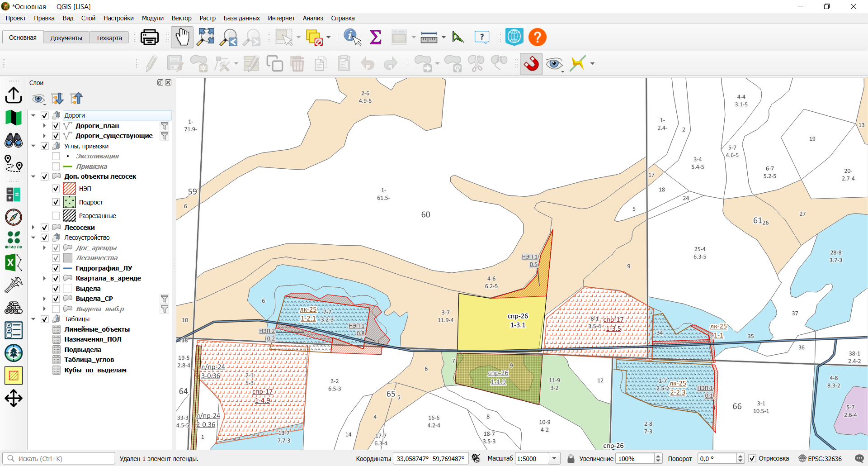
Task: Click the EPSG:32636 projection button
Action: [820, 459]
